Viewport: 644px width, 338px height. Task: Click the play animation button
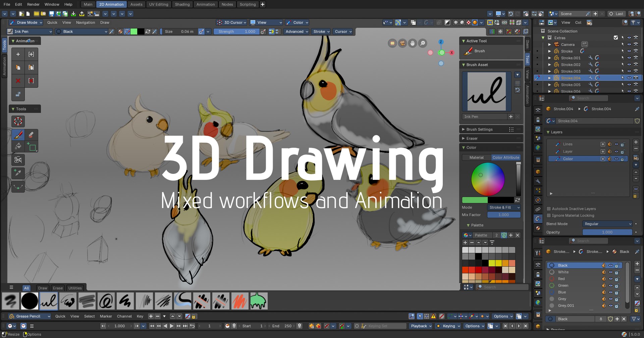tap(172, 326)
